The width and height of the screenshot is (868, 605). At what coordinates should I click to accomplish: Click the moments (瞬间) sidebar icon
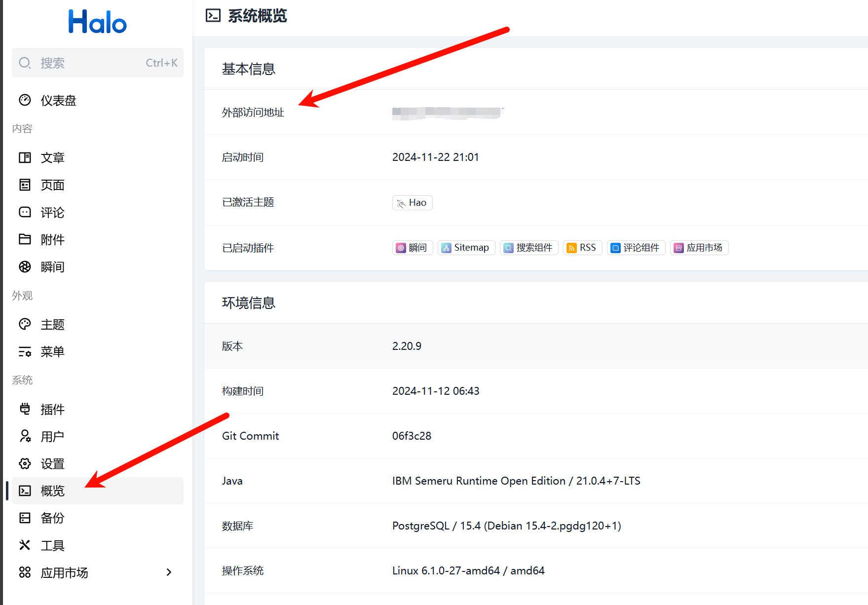25,267
